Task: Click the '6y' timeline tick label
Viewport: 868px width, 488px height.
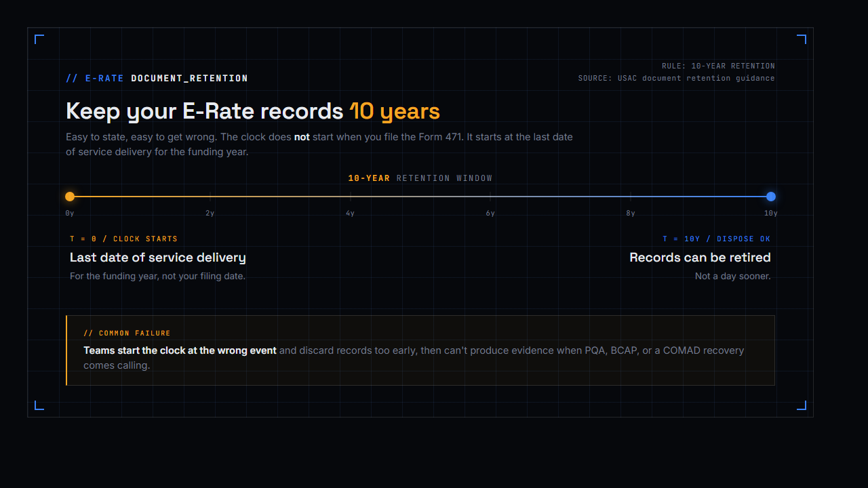Action: coord(490,213)
